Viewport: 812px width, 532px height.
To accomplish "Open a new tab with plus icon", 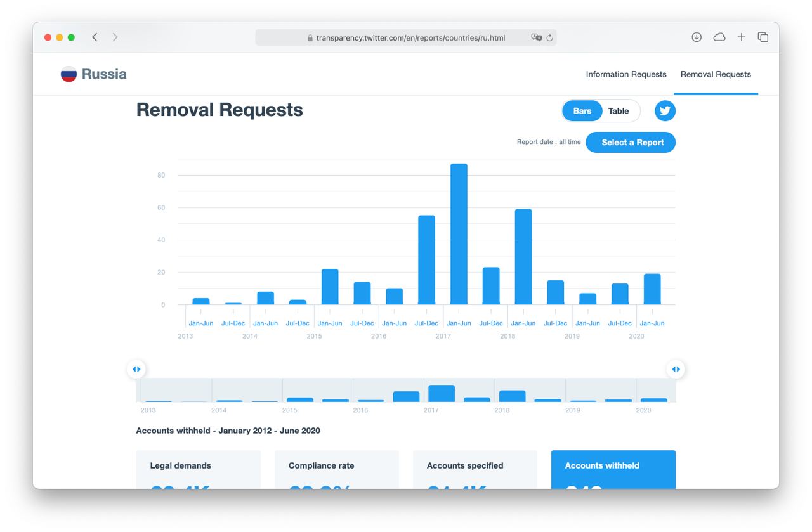I will click(741, 37).
